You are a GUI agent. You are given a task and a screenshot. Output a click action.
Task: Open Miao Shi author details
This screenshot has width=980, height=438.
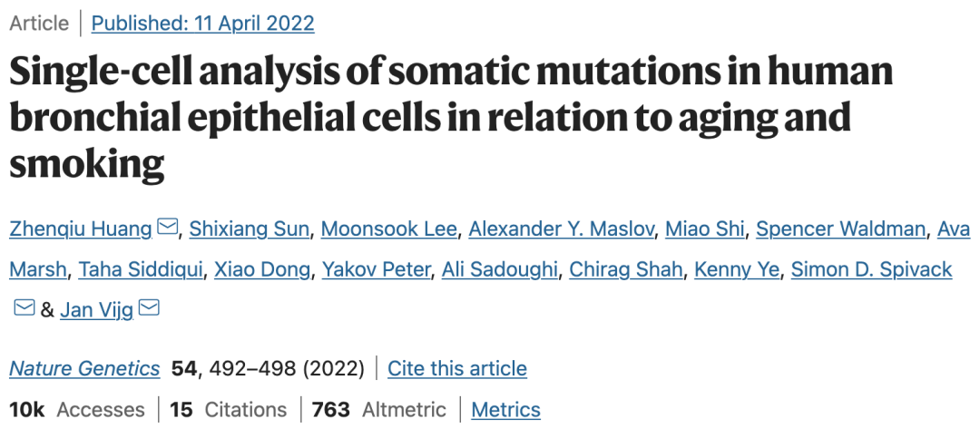coord(704,229)
